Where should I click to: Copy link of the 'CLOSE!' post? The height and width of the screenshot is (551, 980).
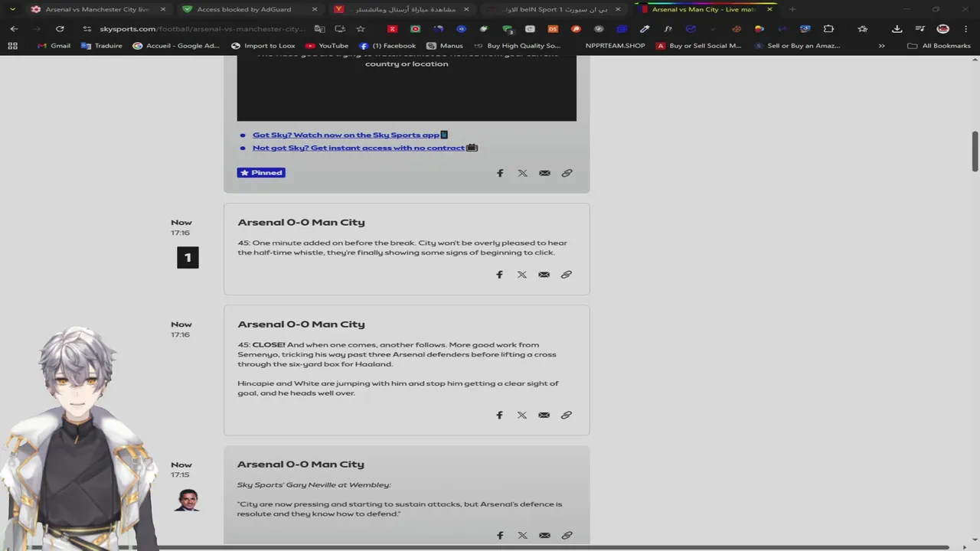(566, 415)
